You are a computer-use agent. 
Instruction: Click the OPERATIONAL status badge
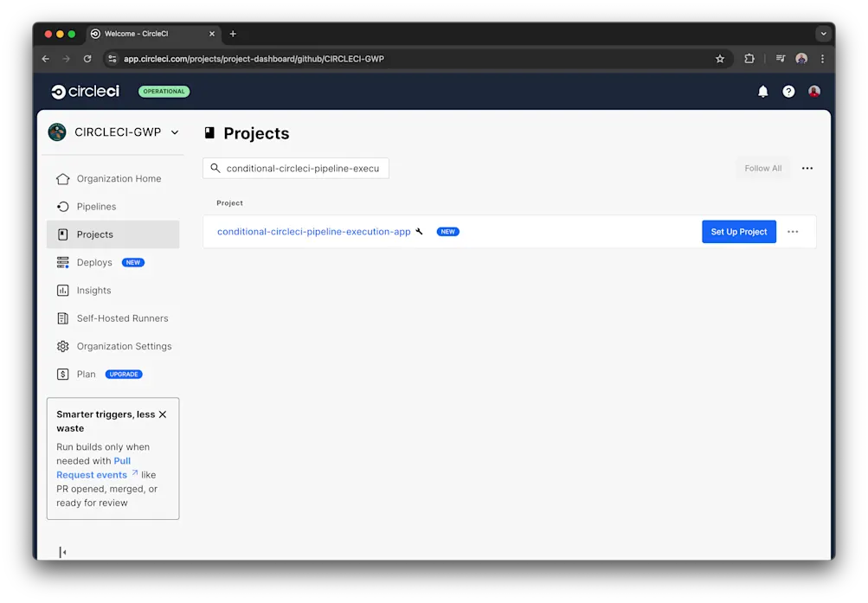(x=164, y=91)
